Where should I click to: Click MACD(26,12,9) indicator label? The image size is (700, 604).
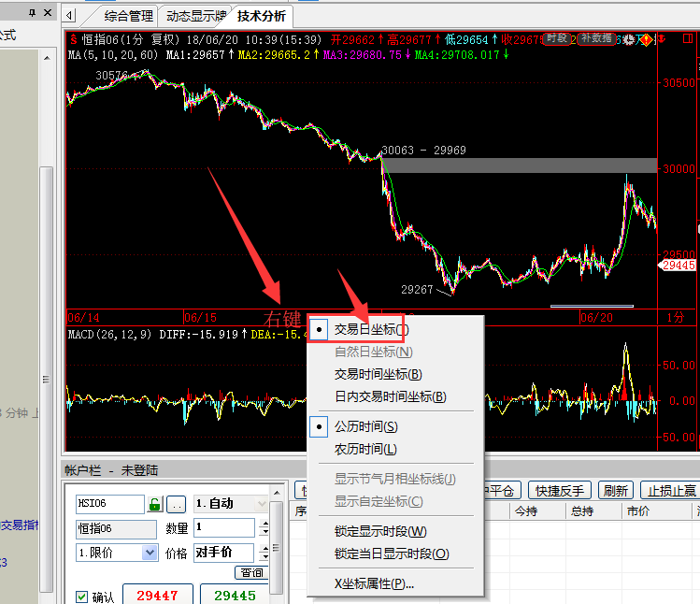click(110, 334)
